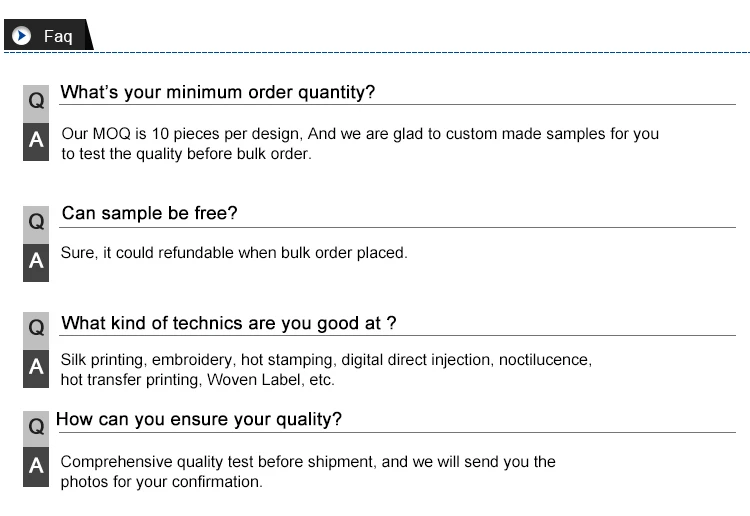Image resolution: width=750 pixels, height=516 pixels.
Task: Click the A icon beside quality test answer
Action: (x=36, y=466)
